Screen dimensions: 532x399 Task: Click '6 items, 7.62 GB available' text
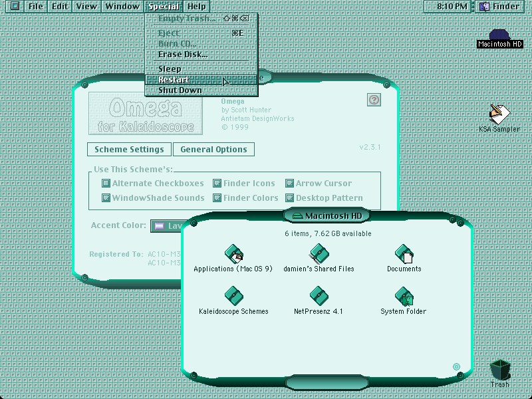click(x=328, y=234)
